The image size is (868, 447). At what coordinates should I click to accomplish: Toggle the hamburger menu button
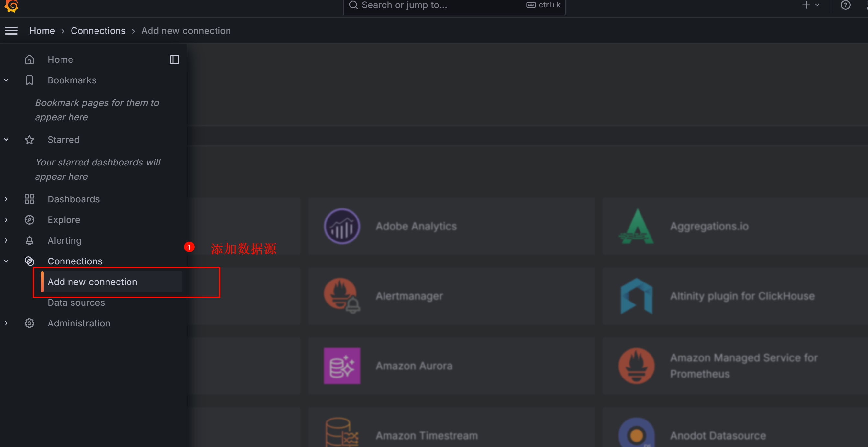[x=11, y=31]
